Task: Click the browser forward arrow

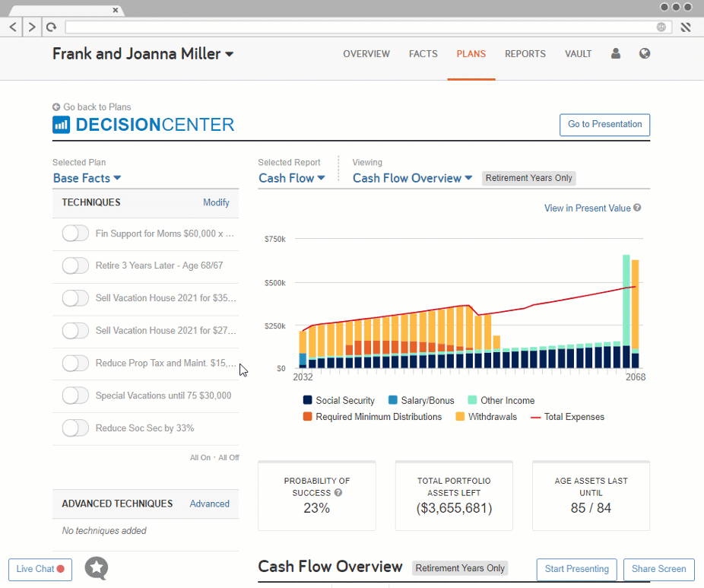Action: (x=31, y=27)
